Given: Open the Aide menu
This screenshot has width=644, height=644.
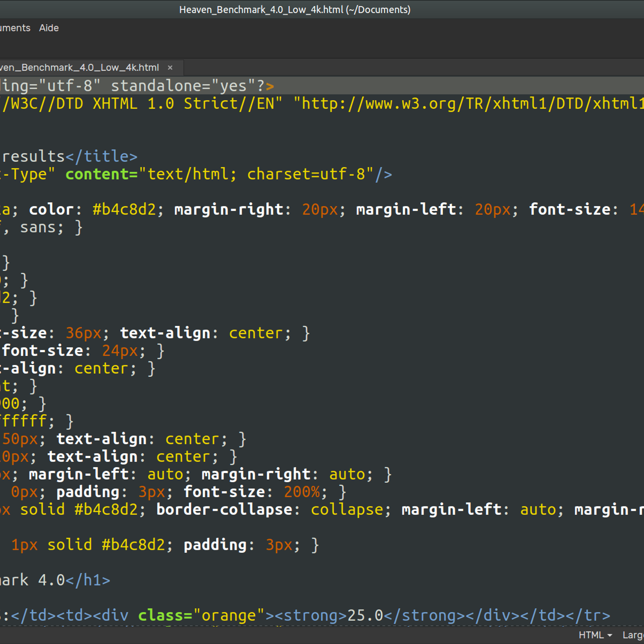Looking at the screenshot, I should coord(49,28).
